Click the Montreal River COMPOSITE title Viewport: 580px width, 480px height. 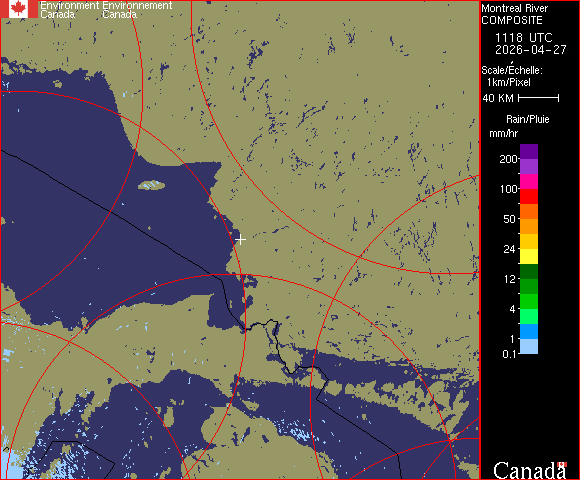(x=515, y=14)
